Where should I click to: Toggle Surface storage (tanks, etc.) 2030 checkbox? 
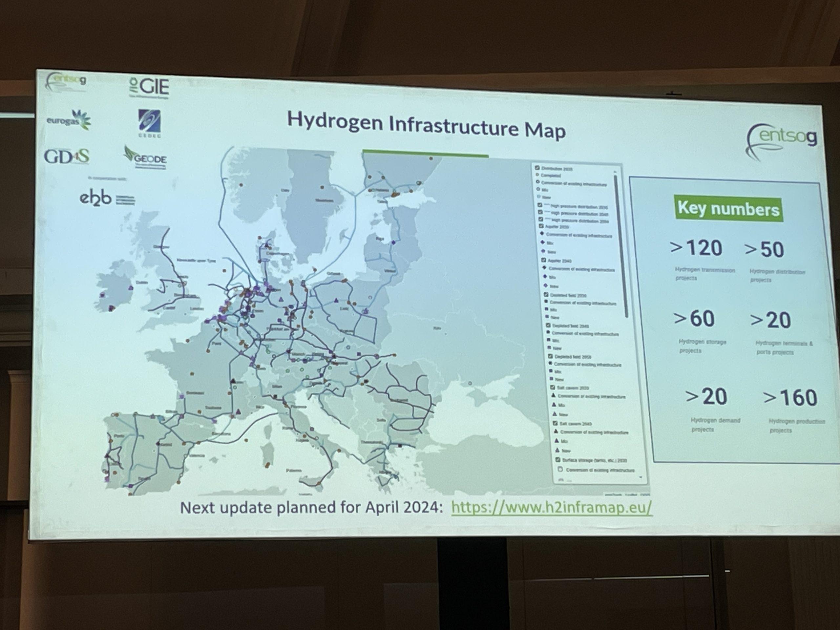click(x=557, y=459)
